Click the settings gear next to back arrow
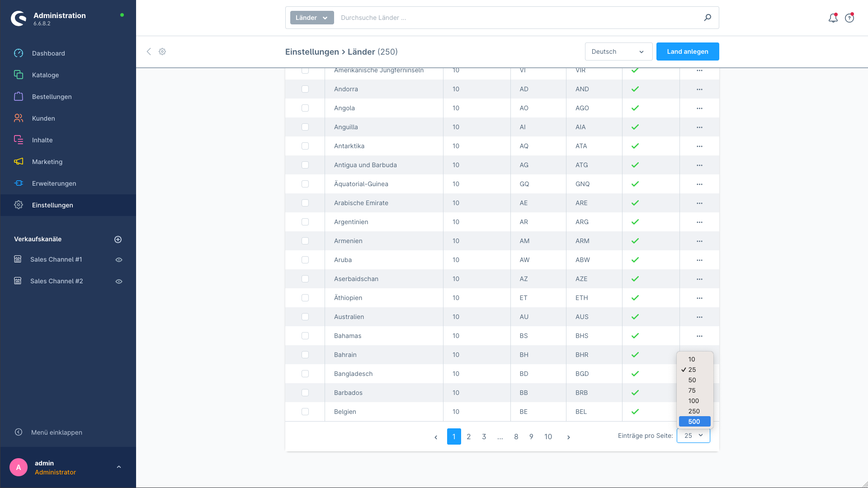The width and height of the screenshot is (868, 488). click(162, 52)
